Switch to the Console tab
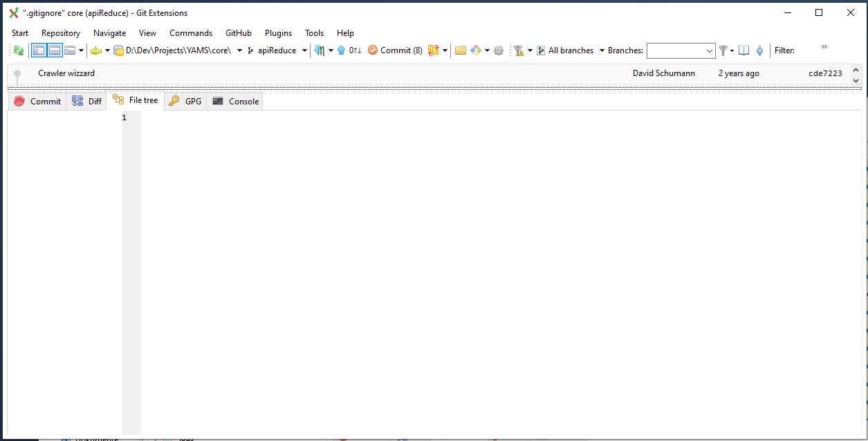 point(235,102)
